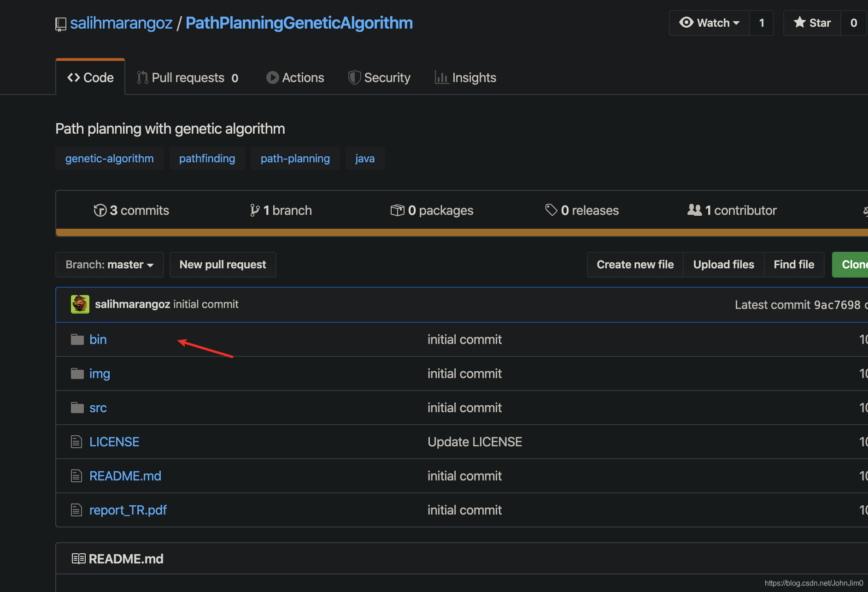The width and height of the screenshot is (868, 592).
Task: Click the path-planning topic tag
Action: click(x=295, y=159)
